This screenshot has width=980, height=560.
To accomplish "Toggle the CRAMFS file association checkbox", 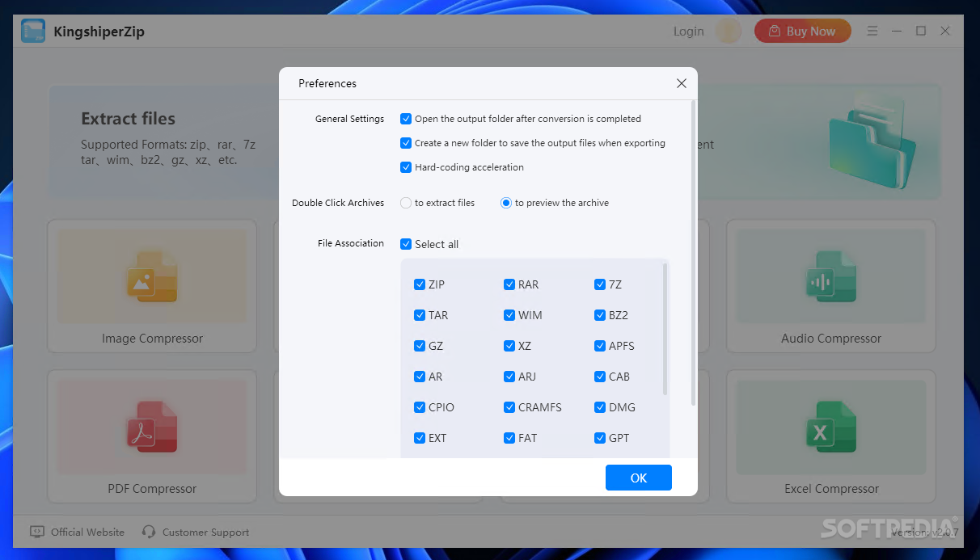I will 509,407.
